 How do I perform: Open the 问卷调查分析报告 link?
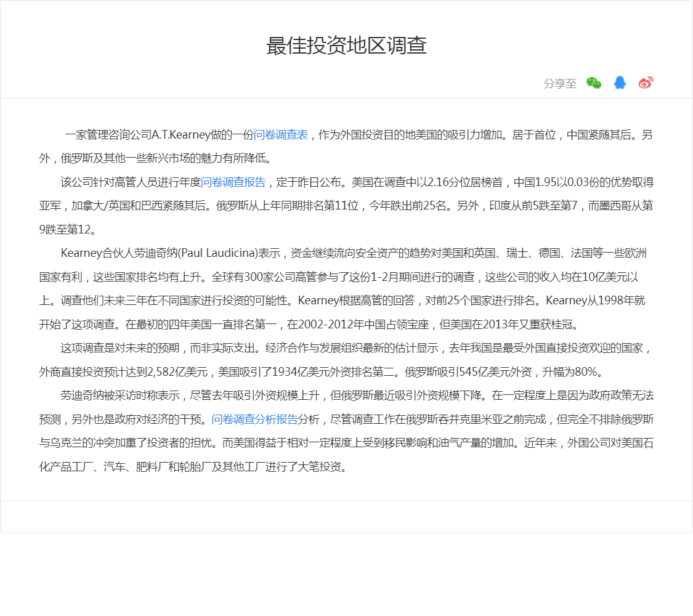coord(254,419)
